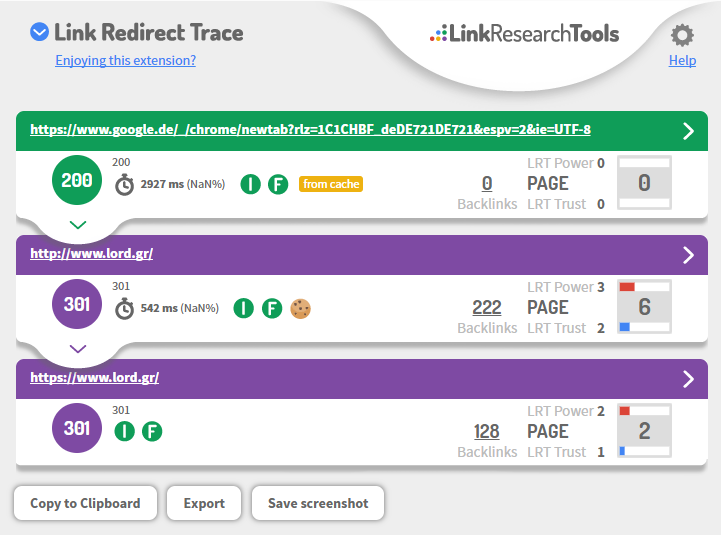Click the Export button
The width and height of the screenshot is (721, 535).
point(204,503)
